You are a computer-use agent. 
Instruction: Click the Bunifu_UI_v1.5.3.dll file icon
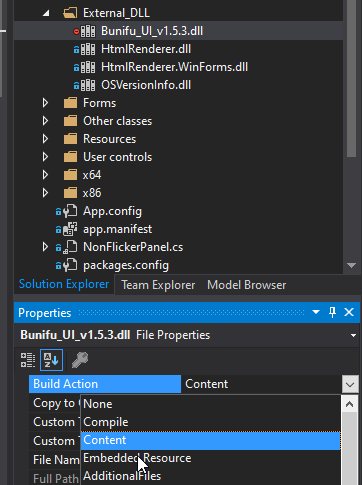pyautogui.click(x=88, y=31)
